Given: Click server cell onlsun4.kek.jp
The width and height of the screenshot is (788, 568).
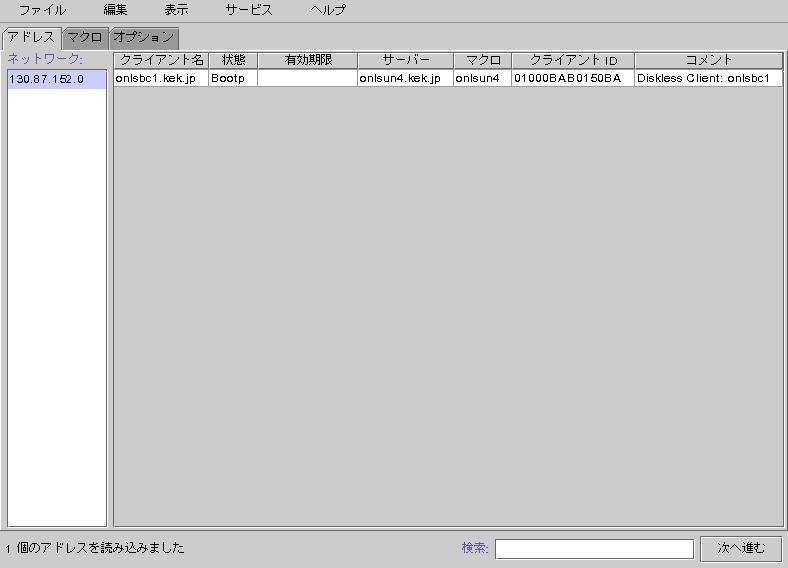Looking at the screenshot, I should click(x=406, y=78).
